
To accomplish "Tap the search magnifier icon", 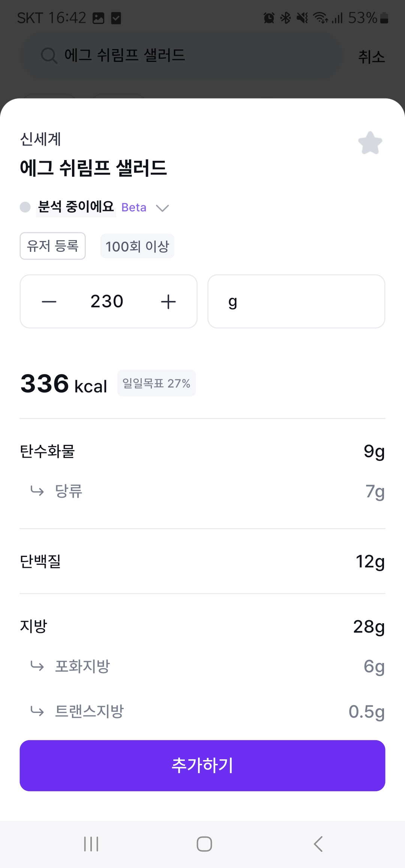I will coord(49,56).
